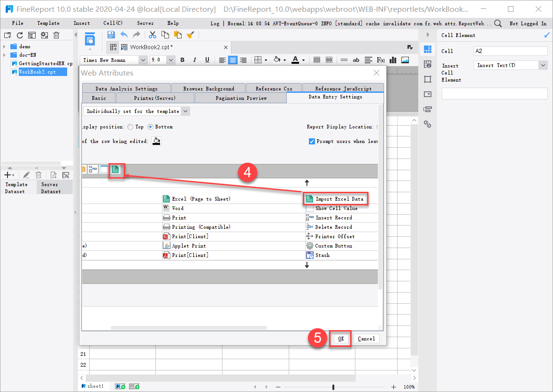Open the Template menu

click(x=48, y=23)
